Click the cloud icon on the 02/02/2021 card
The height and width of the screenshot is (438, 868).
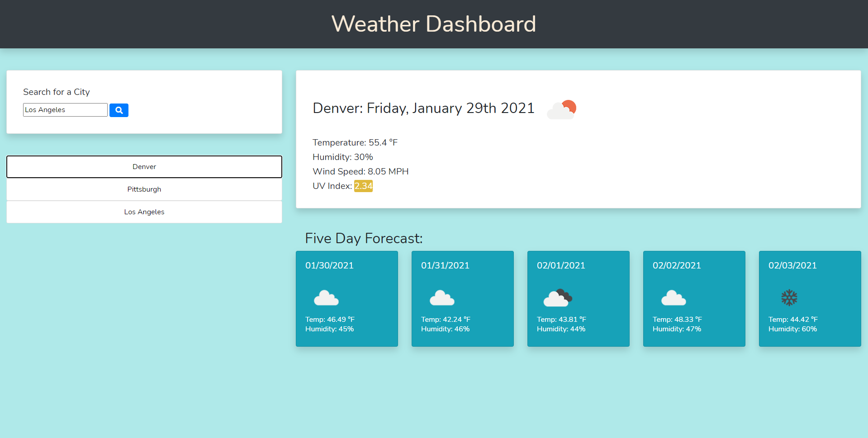(x=674, y=297)
